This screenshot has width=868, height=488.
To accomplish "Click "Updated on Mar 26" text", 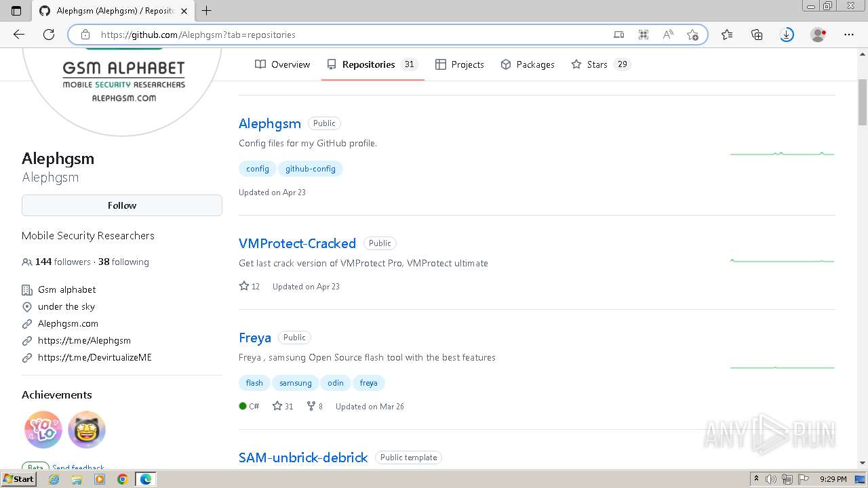I will click(370, 407).
